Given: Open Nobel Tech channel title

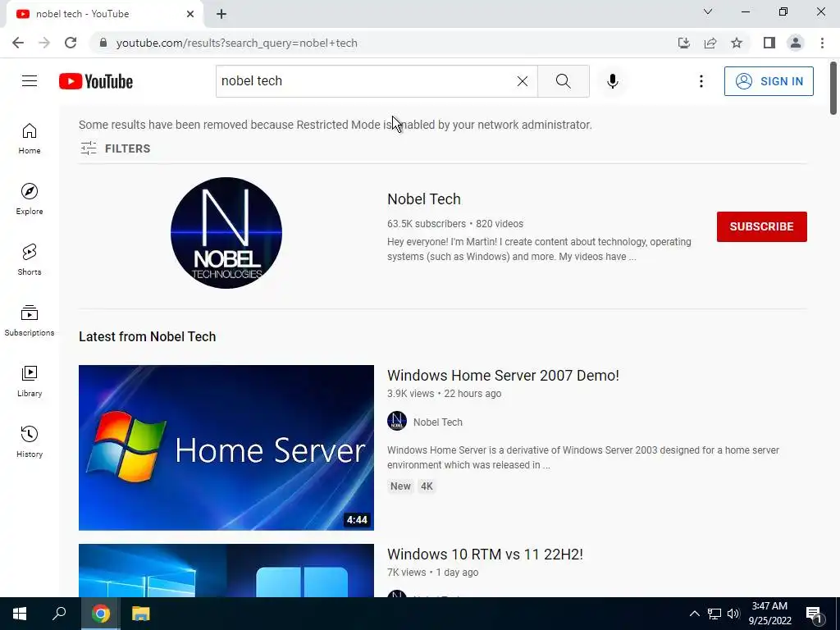Looking at the screenshot, I should [x=424, y=199].
